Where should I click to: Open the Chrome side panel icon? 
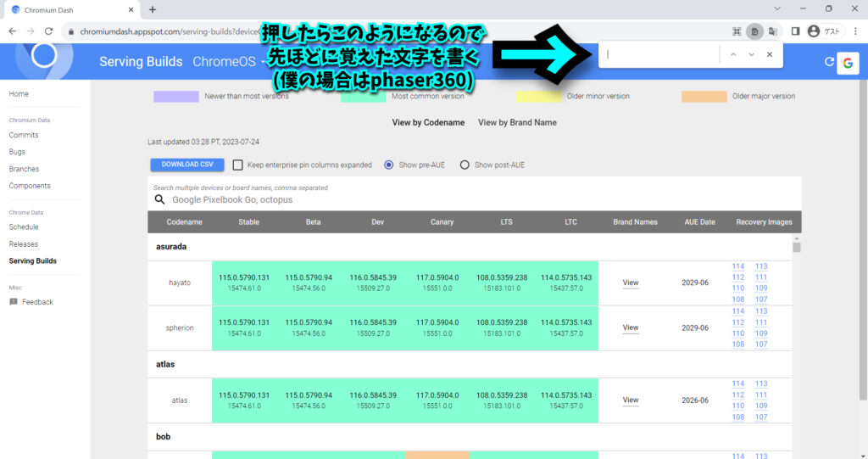pyautogui.click(x=795, y=31)
